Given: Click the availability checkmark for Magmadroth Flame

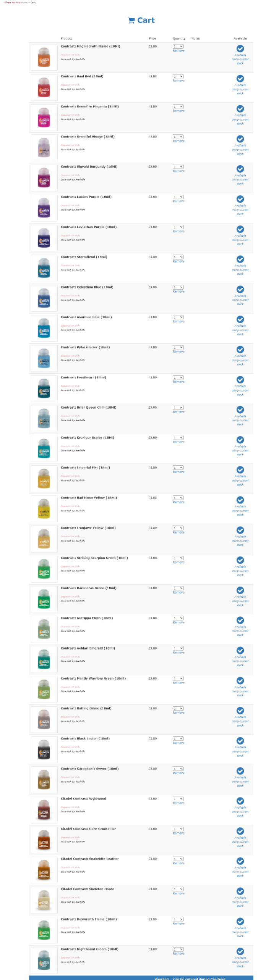Looking at the screenshot, I should (240, 48).
